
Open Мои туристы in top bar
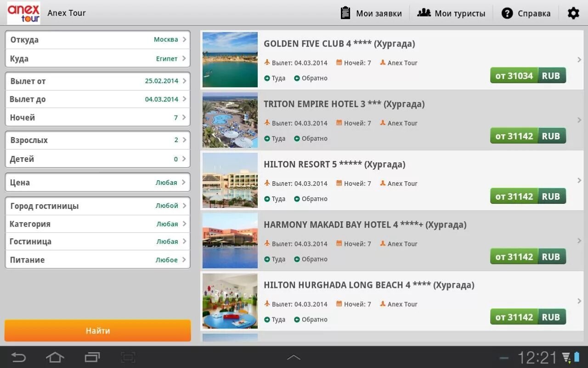pos(451,13)
